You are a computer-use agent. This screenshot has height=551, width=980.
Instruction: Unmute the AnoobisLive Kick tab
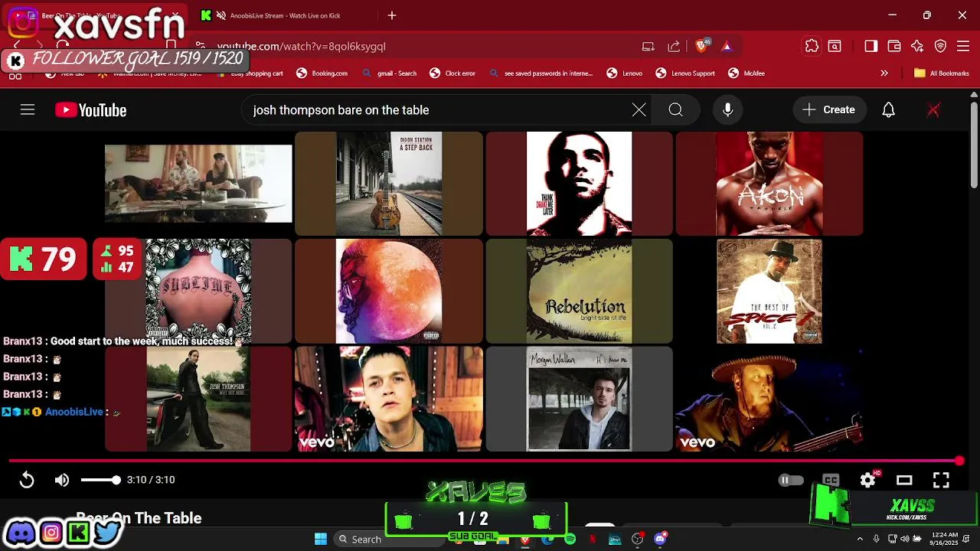pyautogui.click(x=221, y=15)
